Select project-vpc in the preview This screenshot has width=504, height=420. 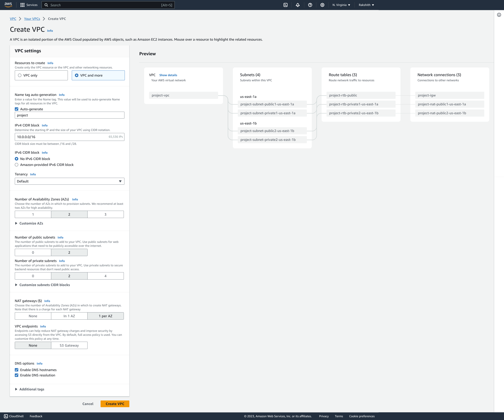pyautogui.click(x=183, y=95)
